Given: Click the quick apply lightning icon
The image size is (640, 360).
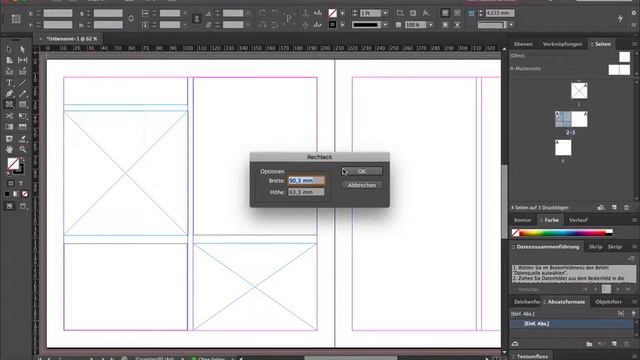Looking at the screenshot, I should [x=620, y=18].
